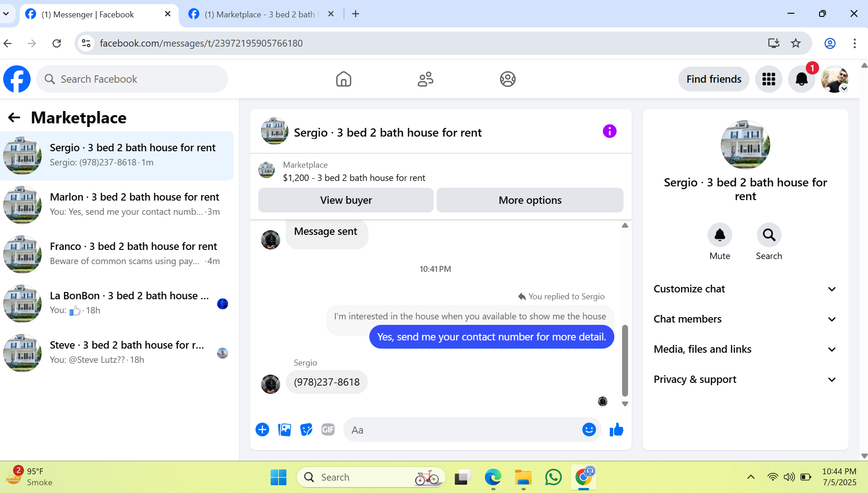Choose a sticker from the sticker icon

306,429
